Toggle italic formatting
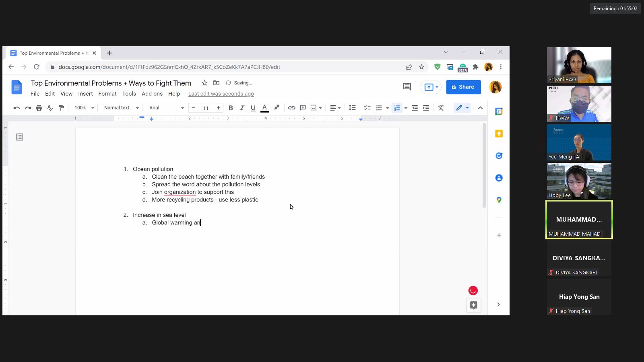 pyautogui.click(x=242, y=108)
